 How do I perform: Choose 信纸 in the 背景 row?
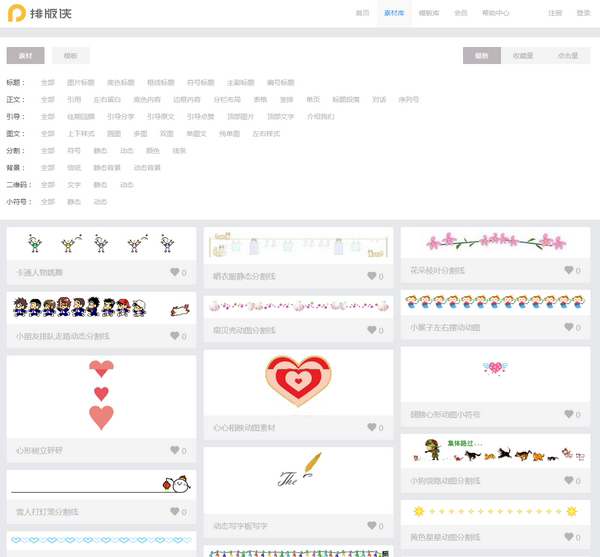pos(74,168)
